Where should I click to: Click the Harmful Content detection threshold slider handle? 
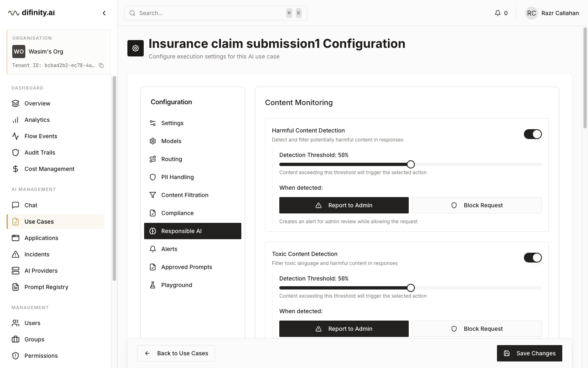(411, 164)
